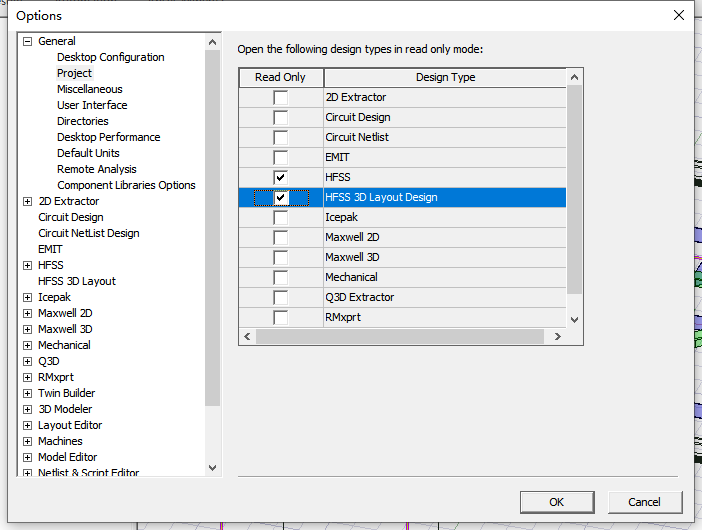Collapse the General tree node
Screen dimensions: 702x530
coord(28,42)
